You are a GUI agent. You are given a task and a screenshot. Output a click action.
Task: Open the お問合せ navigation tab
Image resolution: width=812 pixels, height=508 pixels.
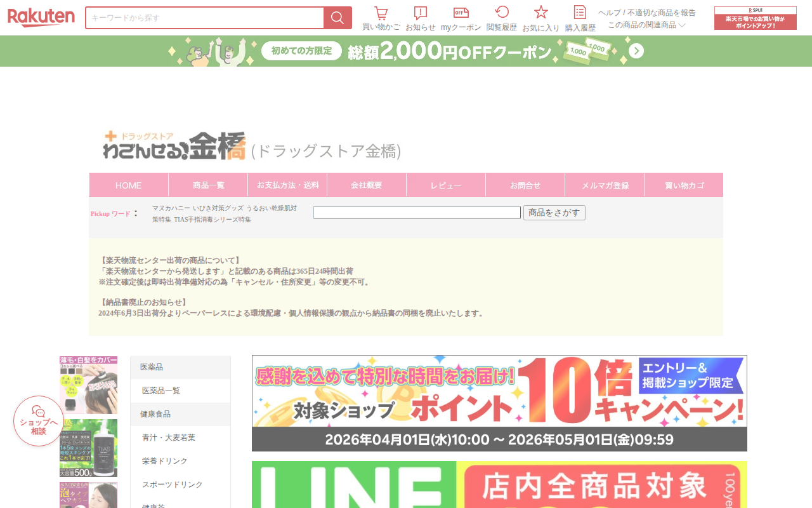pyautogui.click(x=525, y=185)
